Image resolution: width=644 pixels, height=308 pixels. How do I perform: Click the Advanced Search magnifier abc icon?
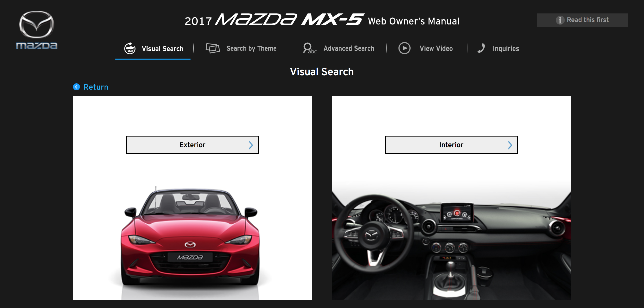pos(310,48)
